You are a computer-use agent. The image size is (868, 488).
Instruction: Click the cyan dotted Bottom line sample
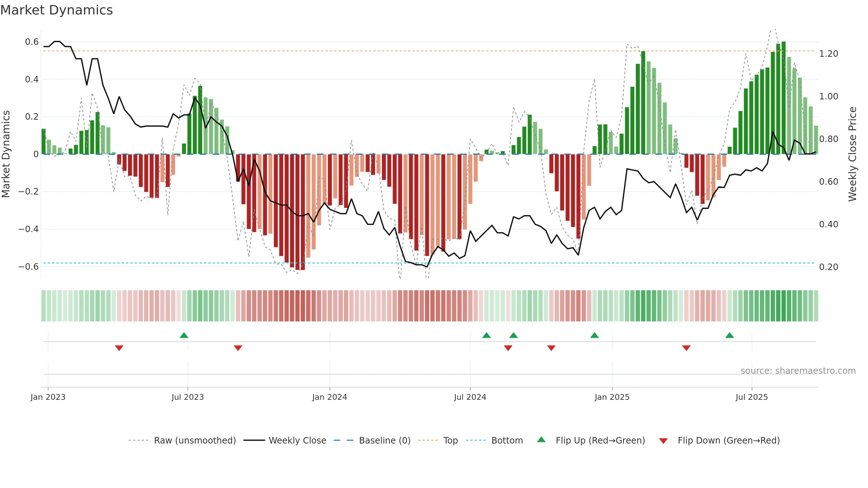(476, 440)
